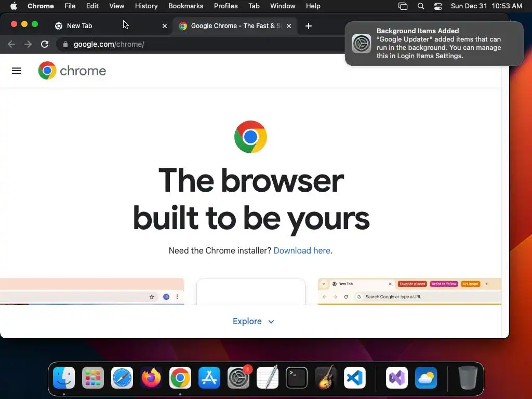The width and height of the screenshot is (532, 399).
Task: Open the Tab menu
Action: point(254,6)
